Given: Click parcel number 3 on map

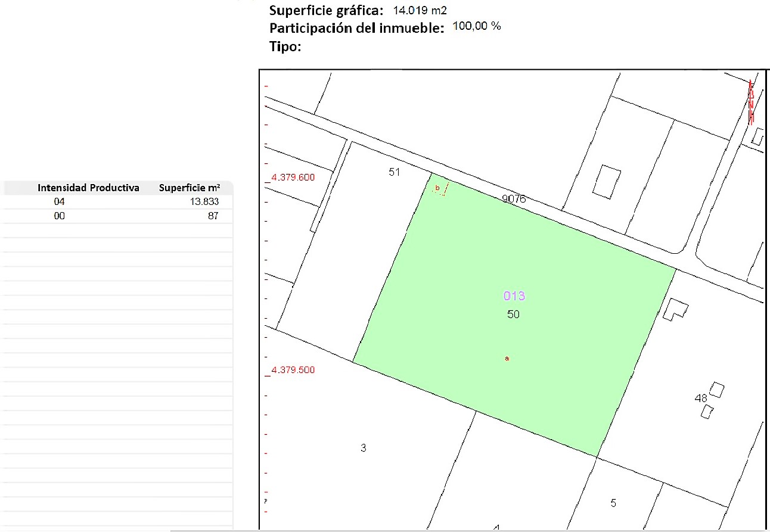Looking at the screenshot, I should click(364, 448).
